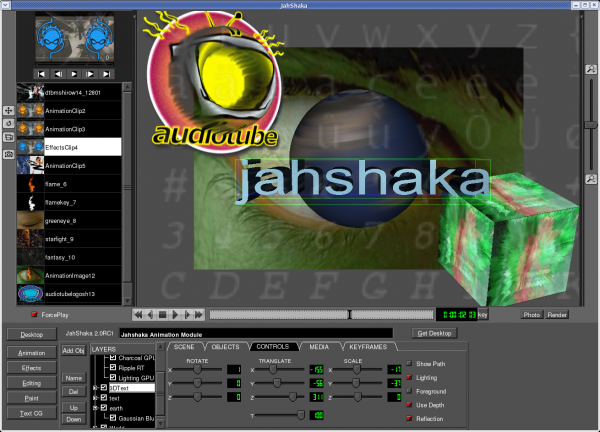Screen dimensions: 600x432
Task: Click the main timeline scrub bar
Action: pos(321,315)
